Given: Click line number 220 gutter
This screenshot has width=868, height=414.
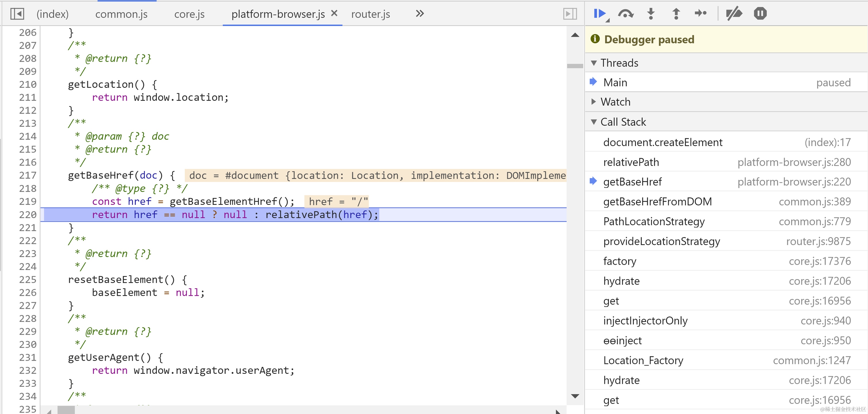Looking at the screenshot, I should click(27, 215).
